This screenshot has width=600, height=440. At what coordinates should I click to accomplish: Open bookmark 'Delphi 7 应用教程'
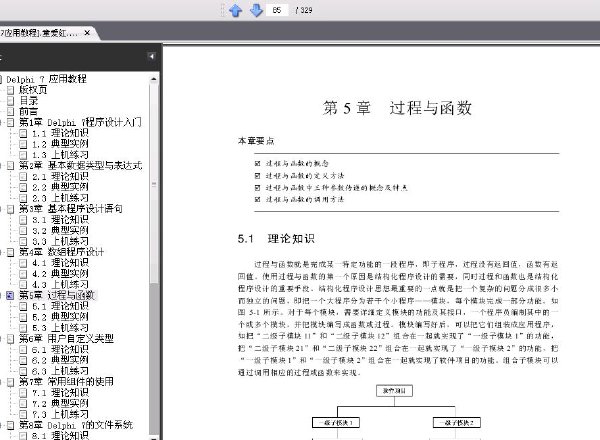pyautogui.click(x=46, y=79)
